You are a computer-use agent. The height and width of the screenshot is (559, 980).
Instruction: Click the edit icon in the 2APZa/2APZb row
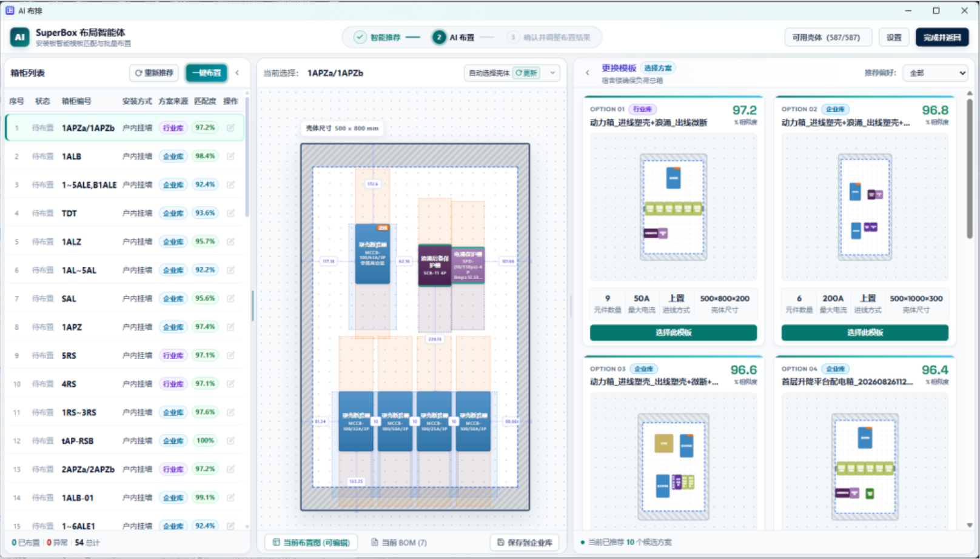tap(231, 469)
